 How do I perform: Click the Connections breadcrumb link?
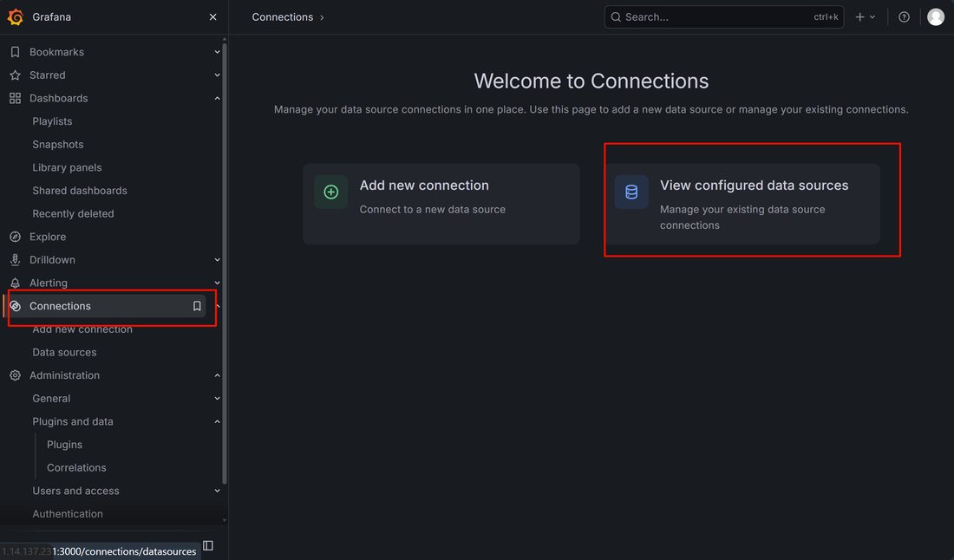[x=283, y=17]
